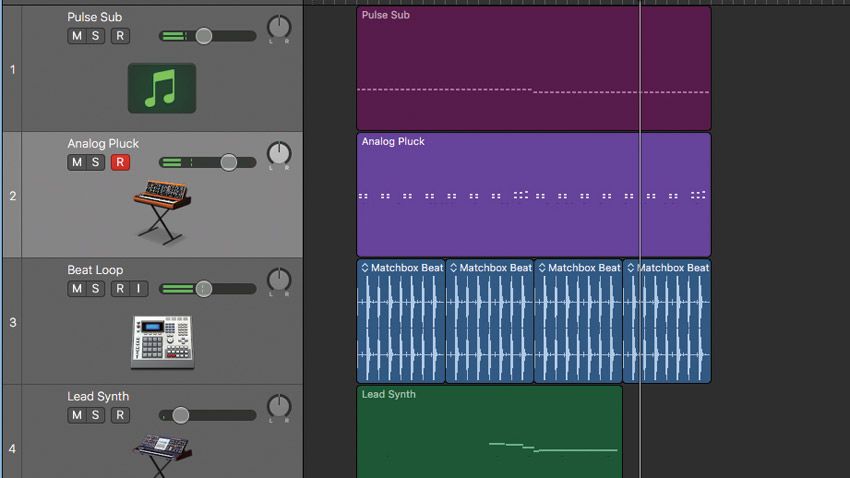This screenshot has height=478, width=850.
Task: Select track number 2
Action: point(12,196)
